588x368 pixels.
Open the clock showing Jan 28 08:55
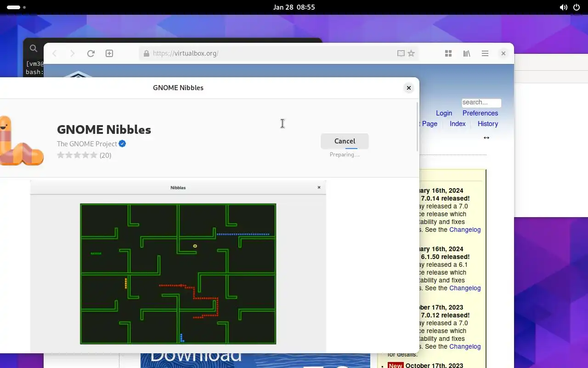click(294, 7)
